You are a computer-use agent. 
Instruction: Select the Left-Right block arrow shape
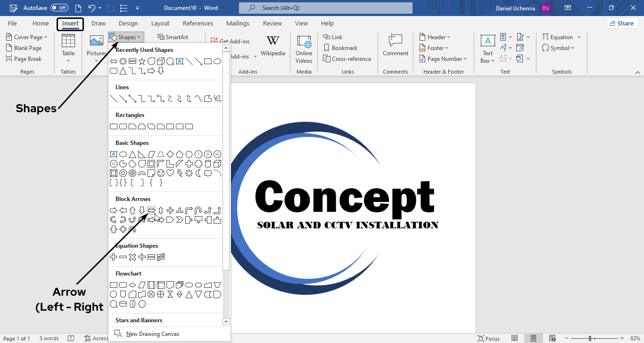click(x=151, y=210)
